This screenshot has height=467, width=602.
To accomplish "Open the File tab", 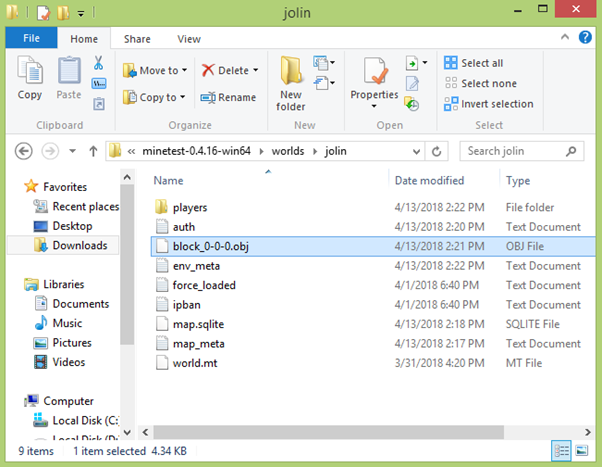I will pos(31,38).
